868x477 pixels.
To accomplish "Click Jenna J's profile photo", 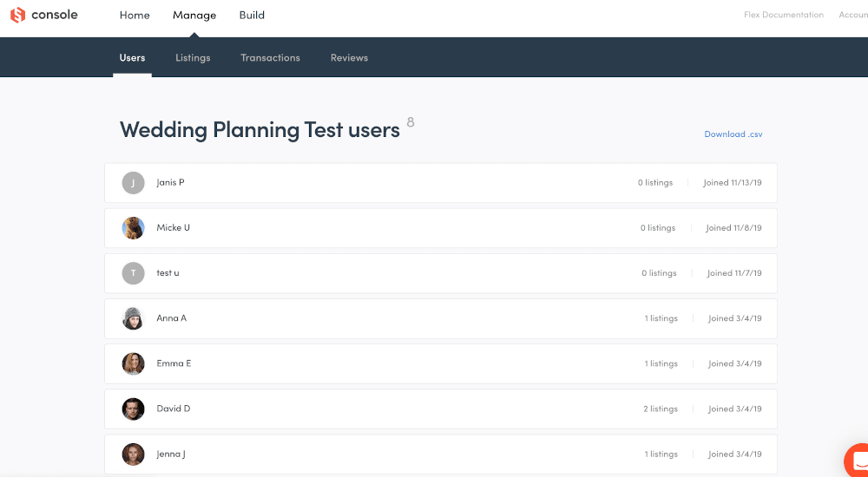I will (133, 454).
